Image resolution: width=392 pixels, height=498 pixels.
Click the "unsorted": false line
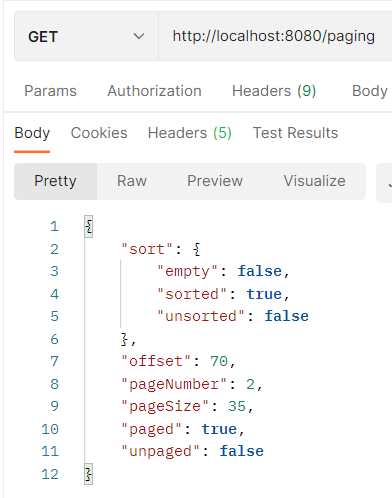point(233,316)
